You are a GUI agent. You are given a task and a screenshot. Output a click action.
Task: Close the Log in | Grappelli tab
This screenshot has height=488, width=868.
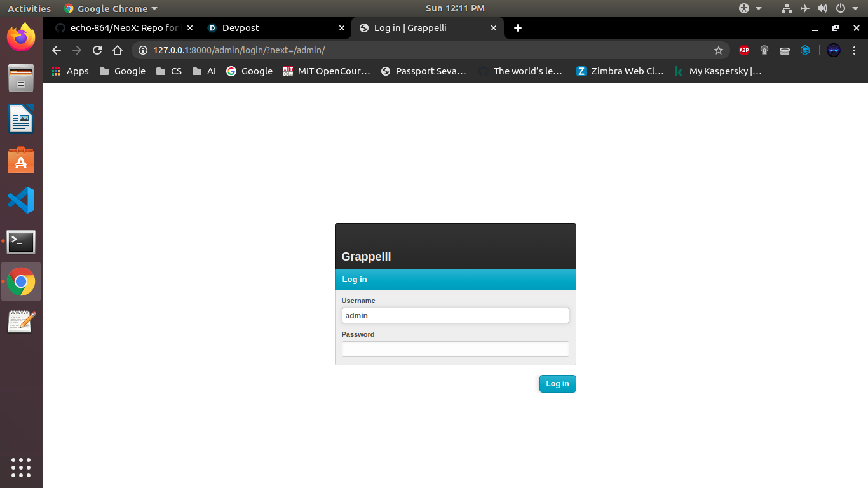pyautogui.click(x=494, y=28)
